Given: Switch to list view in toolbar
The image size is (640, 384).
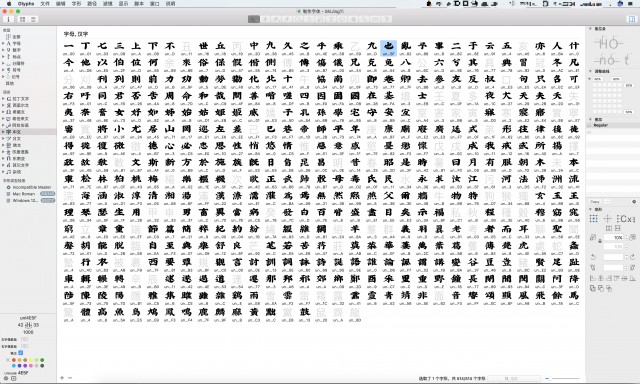Looking at the screenshot, I should click(33, 19).
